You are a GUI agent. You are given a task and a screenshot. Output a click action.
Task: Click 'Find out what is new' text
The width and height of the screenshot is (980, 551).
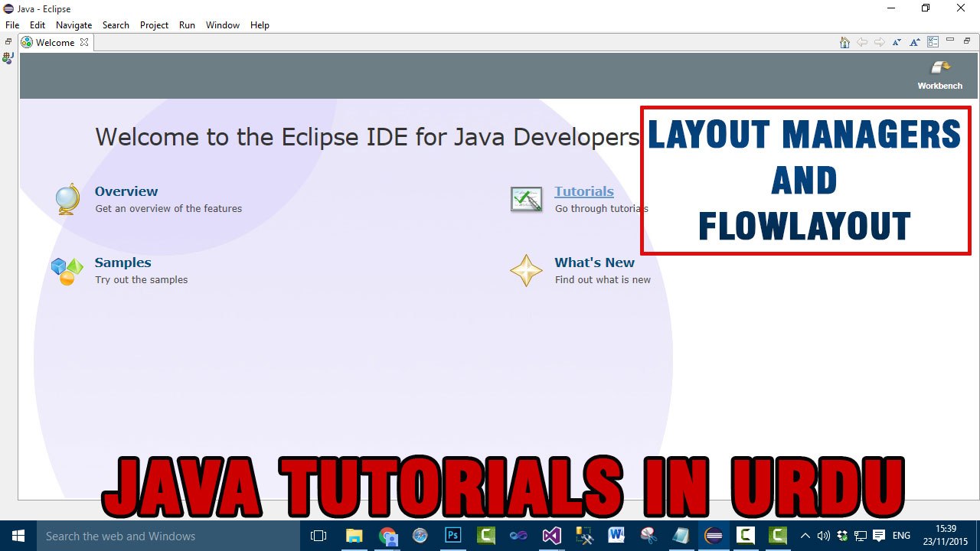(x=603, y=279)
